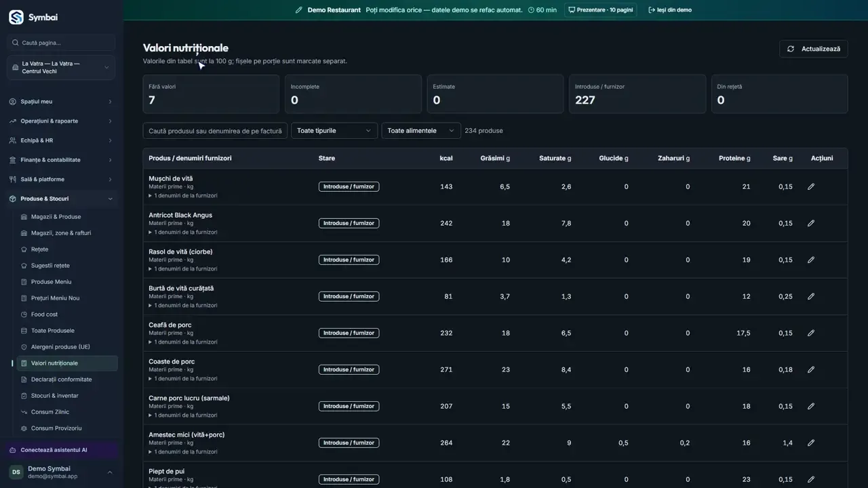Click the Symbai logo icon
This screenshot has width=868, height=488.
[16, 17]
